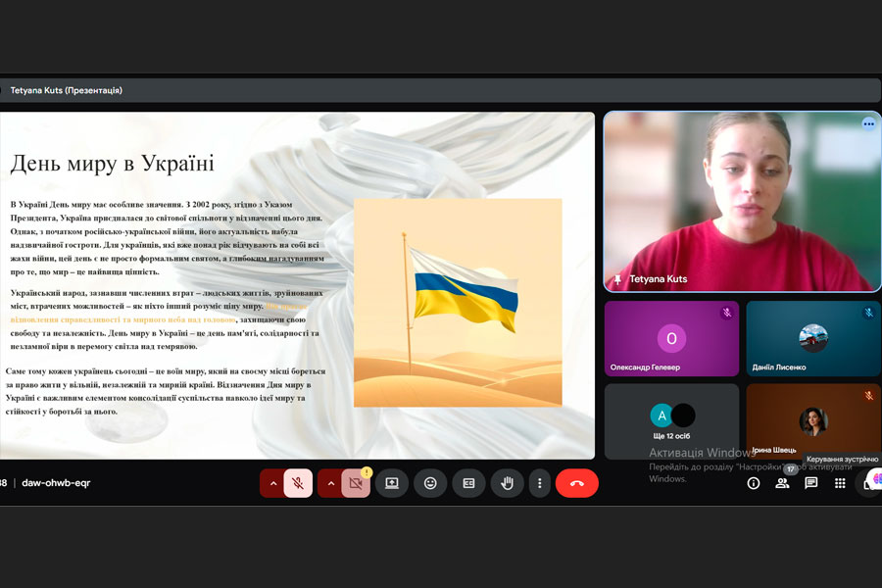Open meeting details info icon
Screen dimensions: 882x588
[754, 483]
